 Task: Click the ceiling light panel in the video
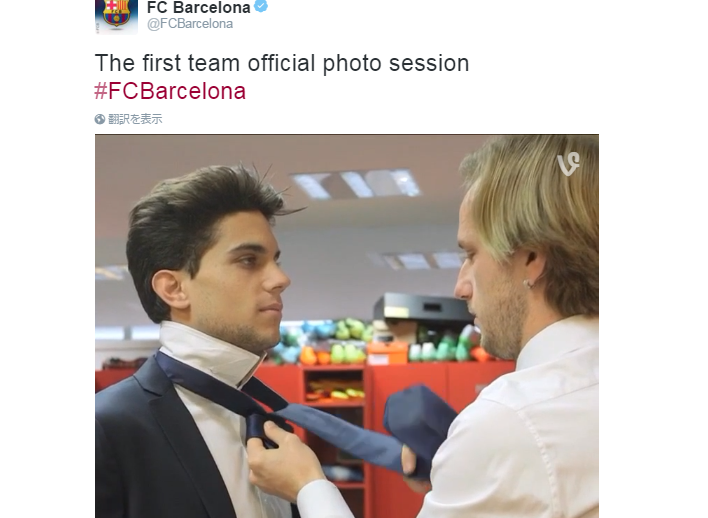coord(355,184)
